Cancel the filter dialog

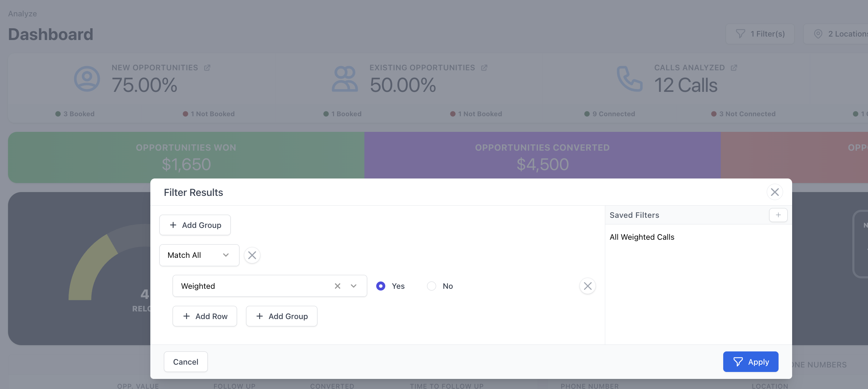186,362
